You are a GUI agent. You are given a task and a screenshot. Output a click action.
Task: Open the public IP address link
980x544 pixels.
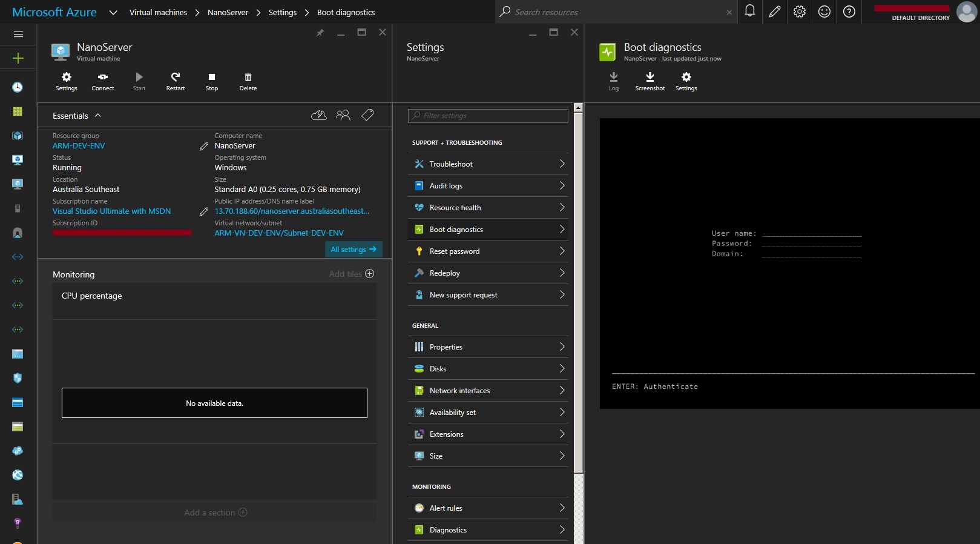tap(292, 211)
